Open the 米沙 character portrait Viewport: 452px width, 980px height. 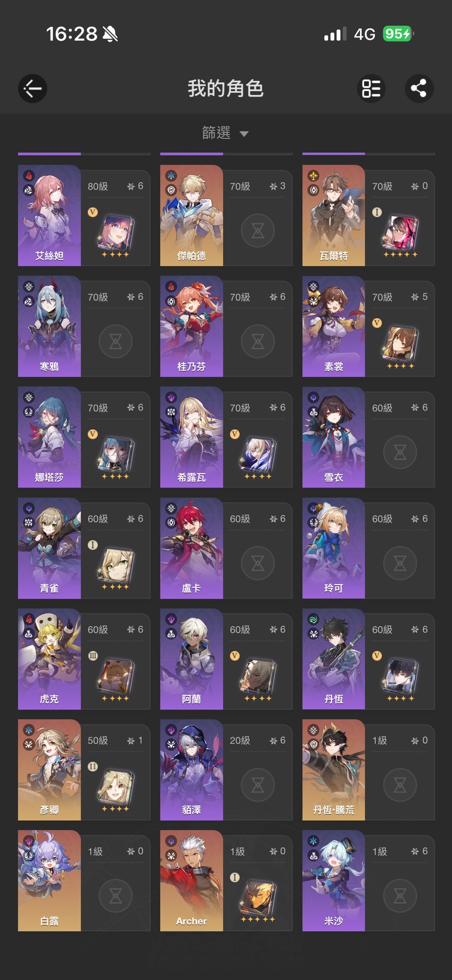[334, 881]
